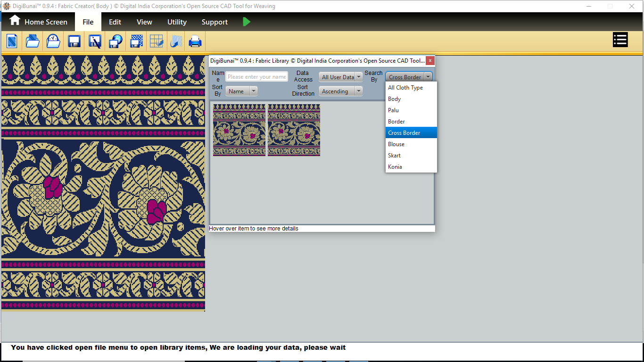Open the Sort By Name dropdown

point(241,91)
